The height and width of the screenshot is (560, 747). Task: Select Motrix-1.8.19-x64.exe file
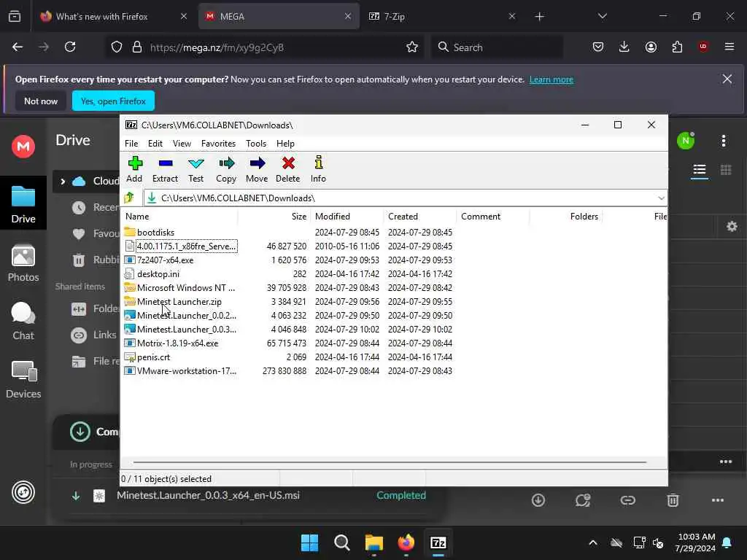(x=177, y=343)
